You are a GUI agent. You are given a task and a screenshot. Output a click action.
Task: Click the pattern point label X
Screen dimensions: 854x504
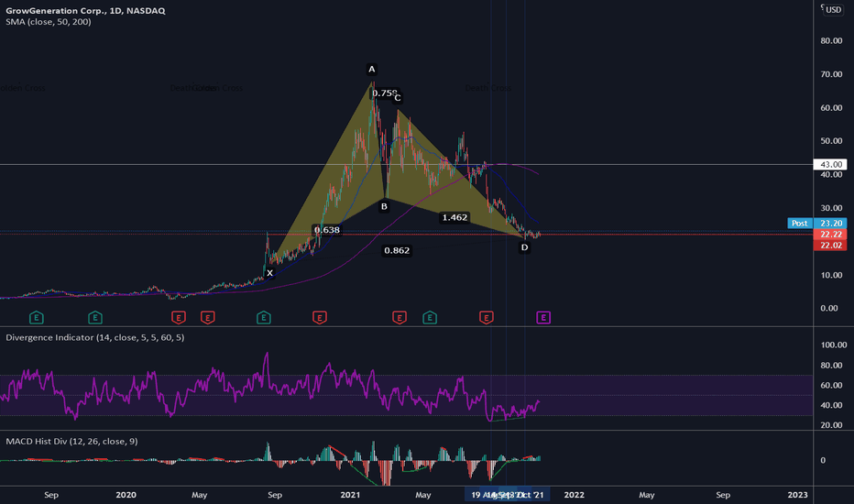269,273
